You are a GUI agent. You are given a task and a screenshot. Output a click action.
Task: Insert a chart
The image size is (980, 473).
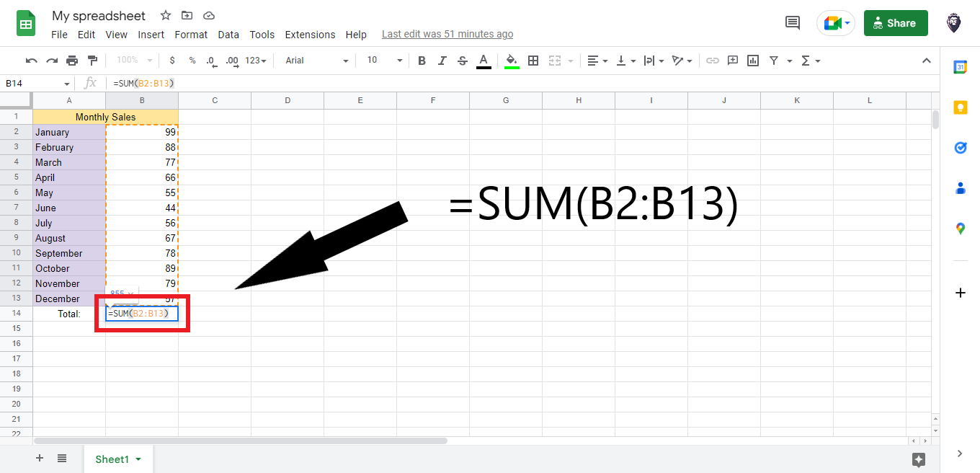pos(753,61)
